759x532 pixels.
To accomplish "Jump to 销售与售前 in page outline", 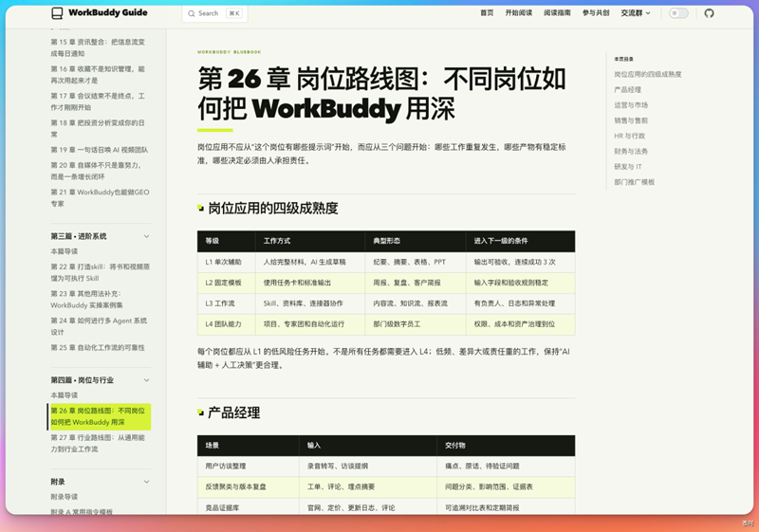I will point(631,120).
